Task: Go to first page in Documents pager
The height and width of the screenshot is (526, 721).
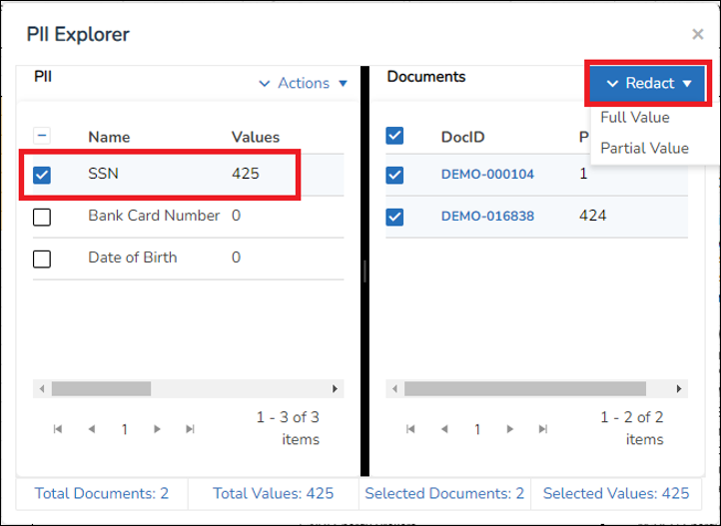Action: click(410, 429)
